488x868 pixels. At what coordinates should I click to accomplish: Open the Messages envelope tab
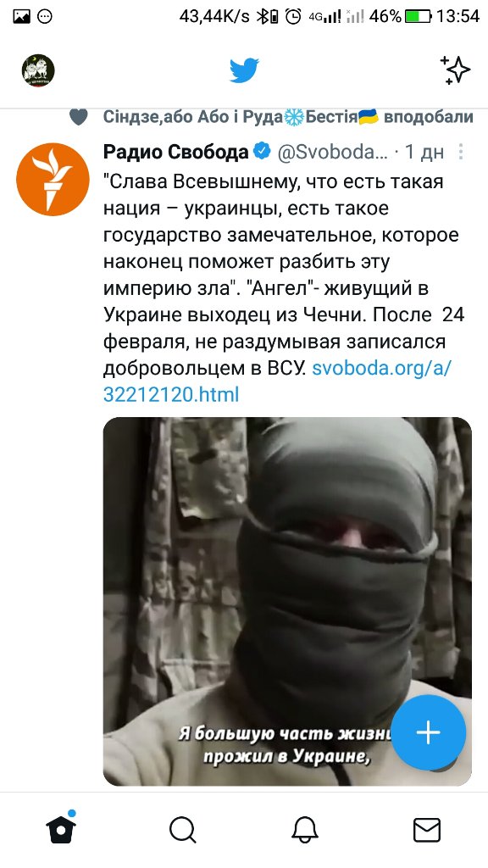(427, 830)
